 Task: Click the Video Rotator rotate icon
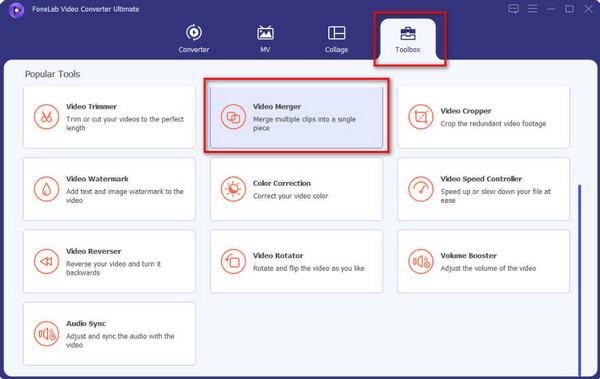pos(233,261)
